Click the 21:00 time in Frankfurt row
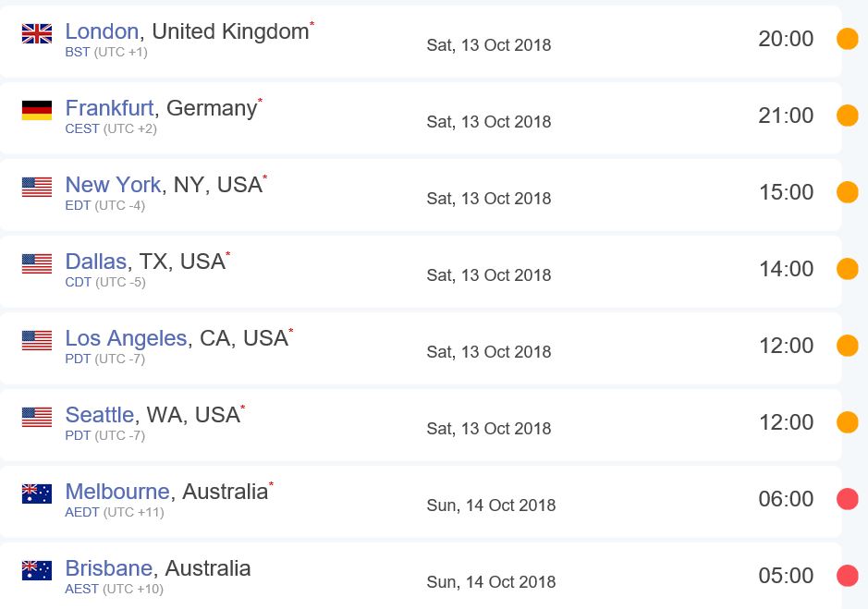 point(786,116)
